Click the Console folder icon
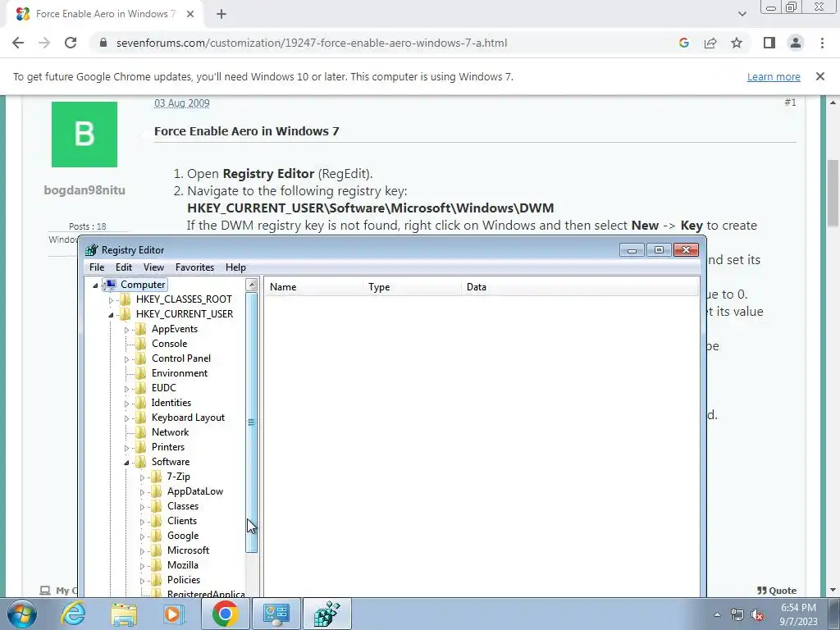 (x=141, y=344)
